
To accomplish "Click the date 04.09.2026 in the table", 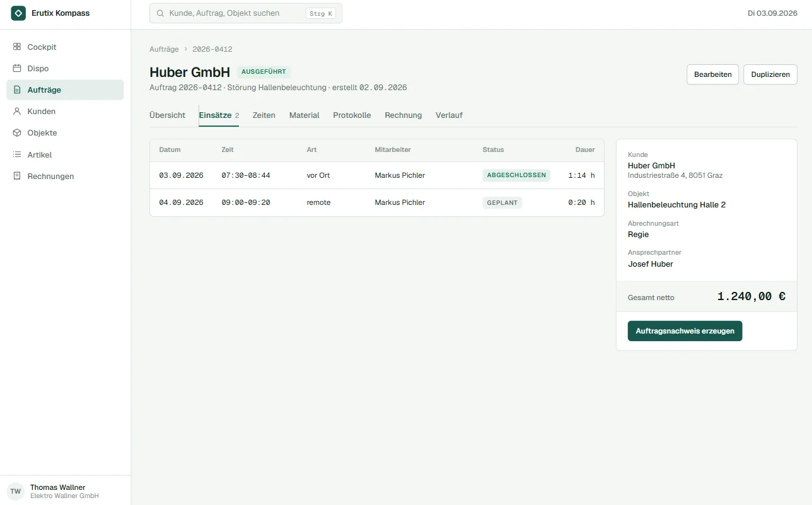I will [181, 202].
